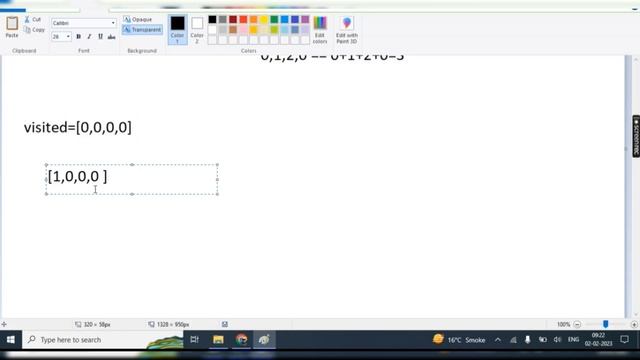Pick the purple color swatch
640x360 pixels.
[305, 19]
